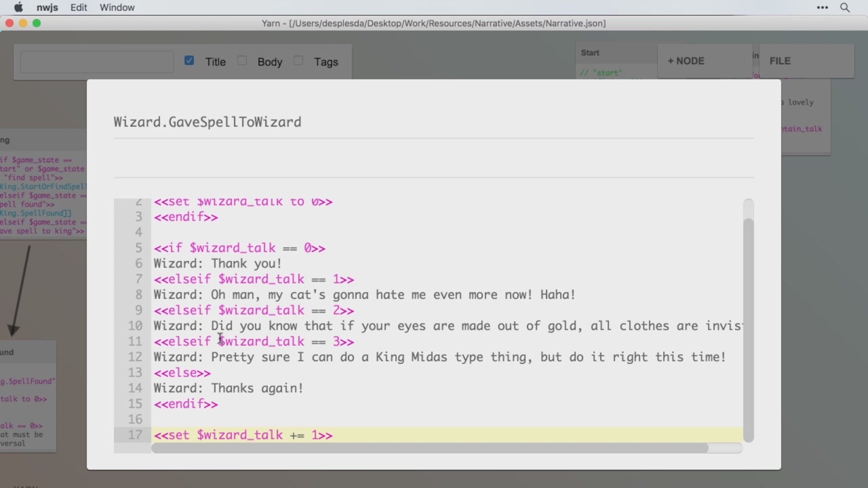Viewport: 868px width, 488px height.
Task: Click 'Wizard: Thanks again!' line
Action: pyautogui.click(x=229, y=388)
